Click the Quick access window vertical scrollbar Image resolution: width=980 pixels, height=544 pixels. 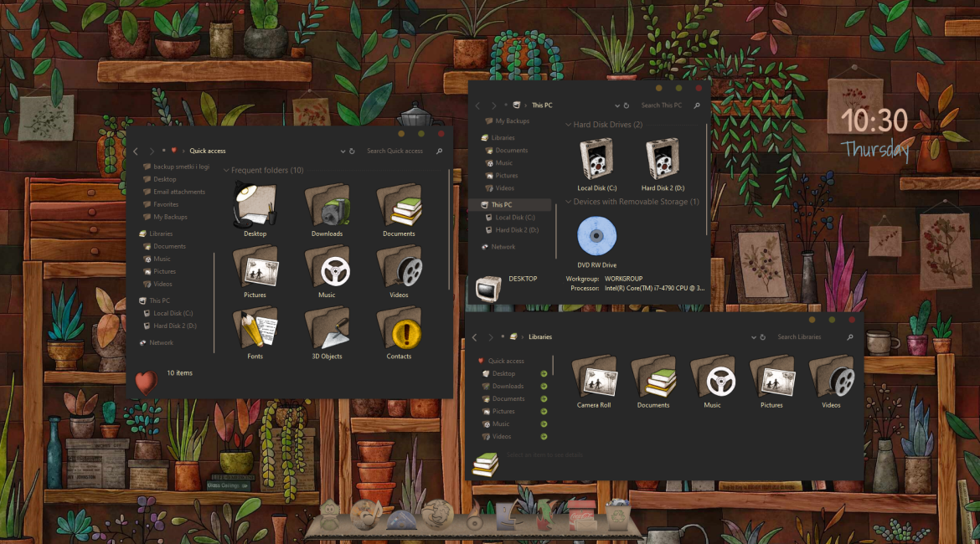[x=451, y=226]
